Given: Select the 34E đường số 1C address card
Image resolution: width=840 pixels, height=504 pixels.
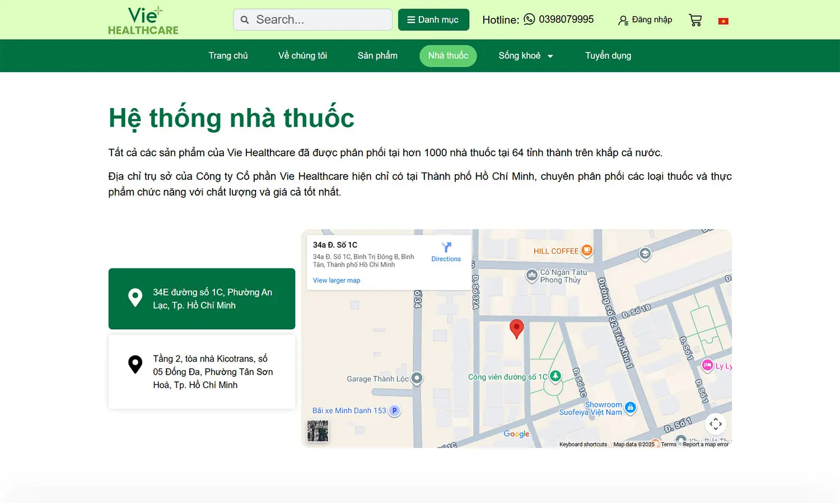Looking at the screenshot, I should click(202, 298).
